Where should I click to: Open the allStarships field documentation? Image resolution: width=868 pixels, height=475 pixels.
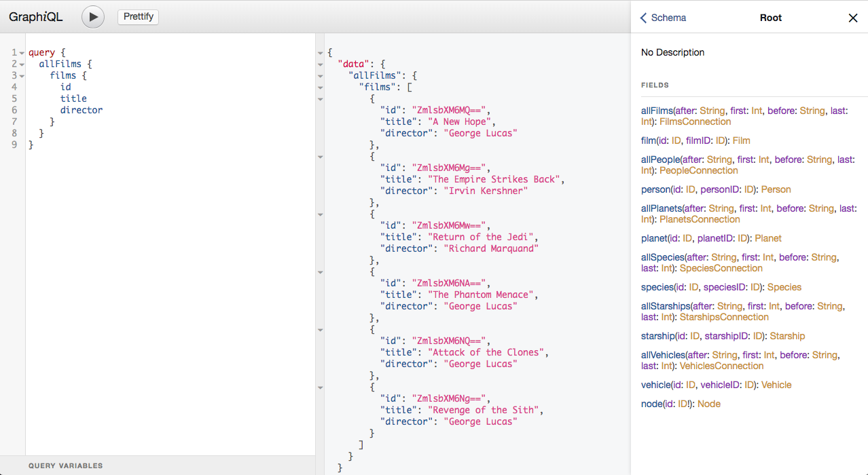(x=666, y=306)
